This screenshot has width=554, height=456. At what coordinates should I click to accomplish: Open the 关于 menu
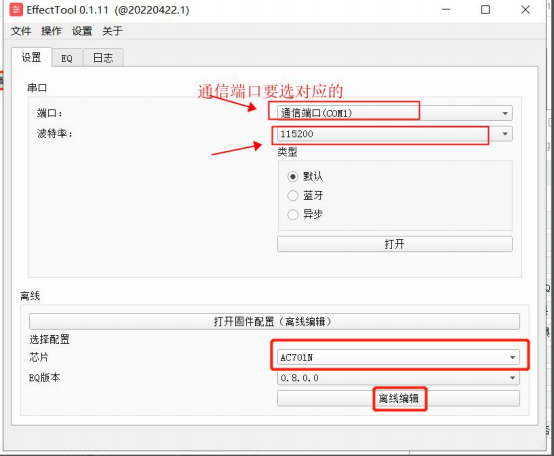tap(112, 31)
